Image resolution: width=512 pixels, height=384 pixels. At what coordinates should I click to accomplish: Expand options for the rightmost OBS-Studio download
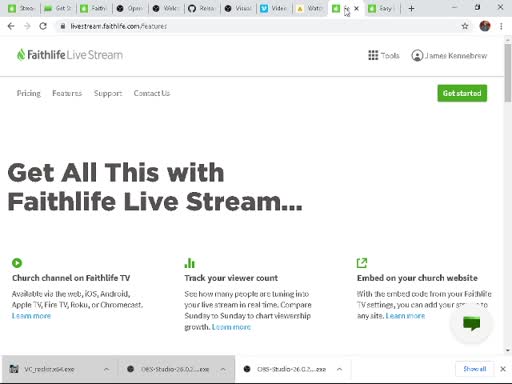pyautogui.click(x=339, y=369)
